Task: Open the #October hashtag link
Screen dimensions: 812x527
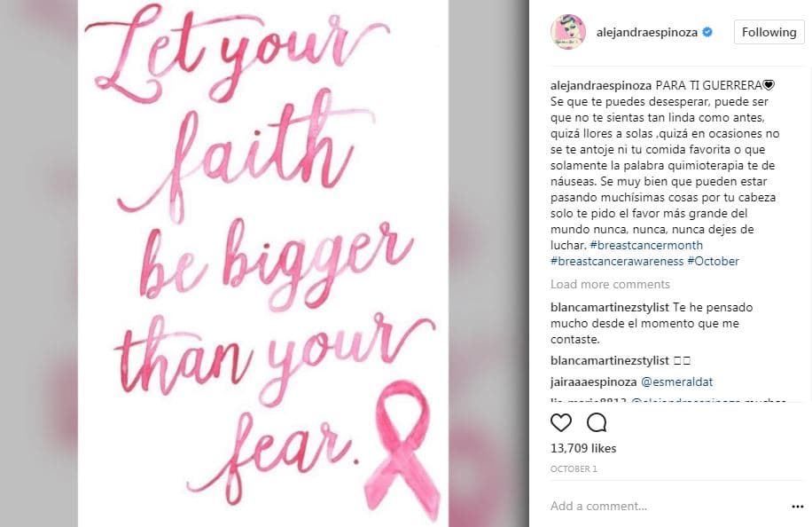Action: (713, 261)
